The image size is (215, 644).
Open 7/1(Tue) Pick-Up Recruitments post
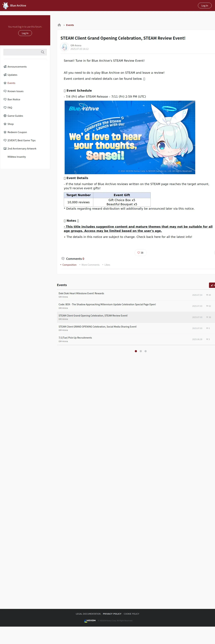tap(75, 338)
